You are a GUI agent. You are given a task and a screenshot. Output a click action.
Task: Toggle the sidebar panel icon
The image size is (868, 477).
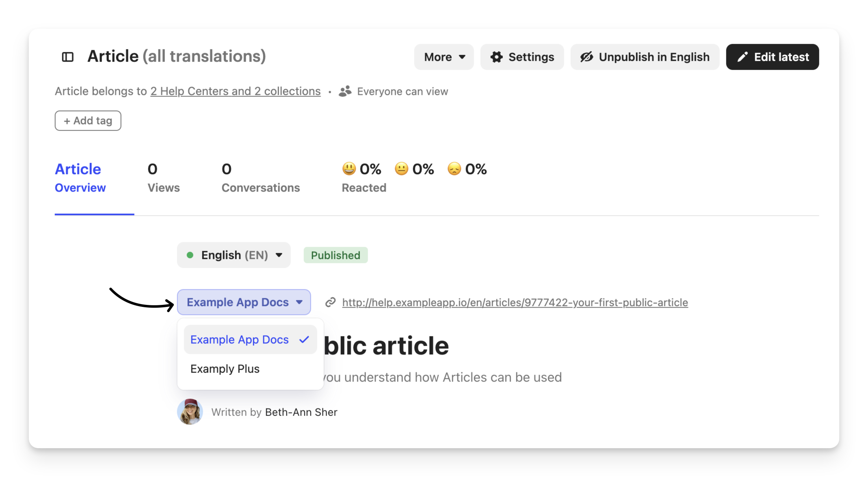[x=67, y=57]
